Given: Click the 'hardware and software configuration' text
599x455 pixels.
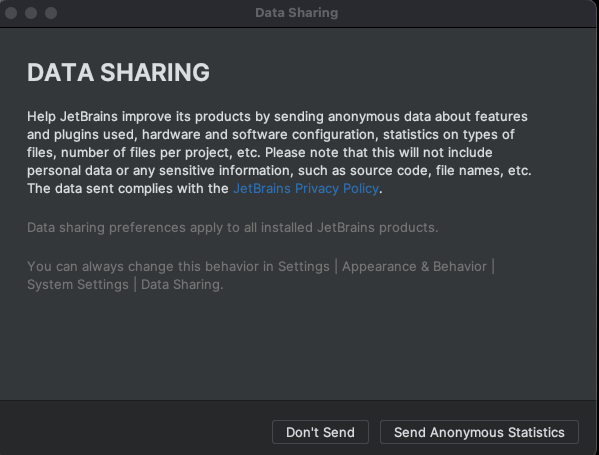Looking at the screenshot, I should [259, 134].
